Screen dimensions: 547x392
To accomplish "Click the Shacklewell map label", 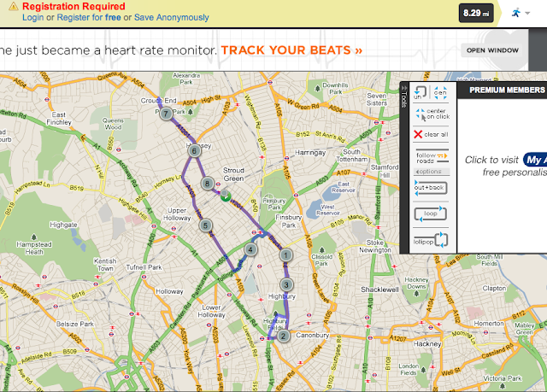I will (379, 290).
